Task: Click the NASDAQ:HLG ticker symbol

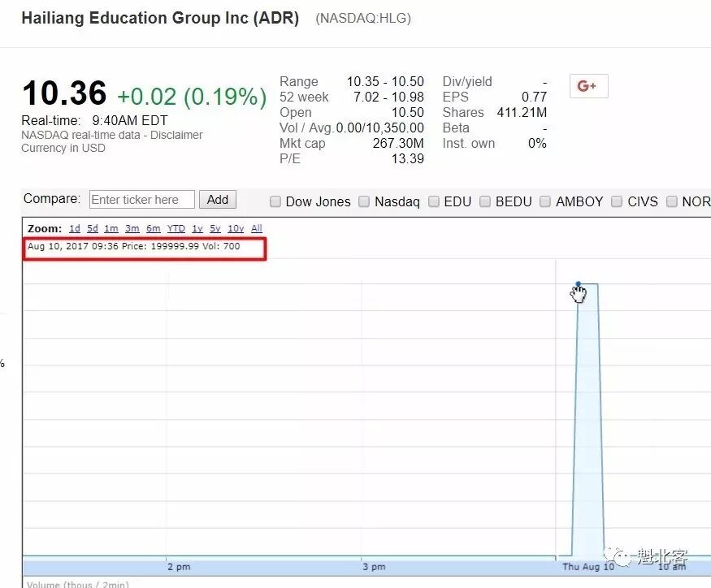Action: (x=363, y=18)
